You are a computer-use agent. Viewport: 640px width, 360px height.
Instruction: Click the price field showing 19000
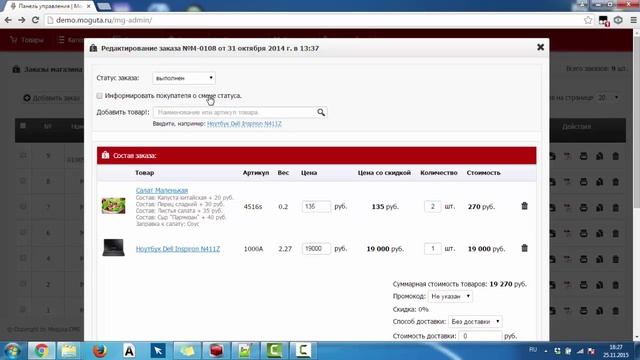pos(316,249)
